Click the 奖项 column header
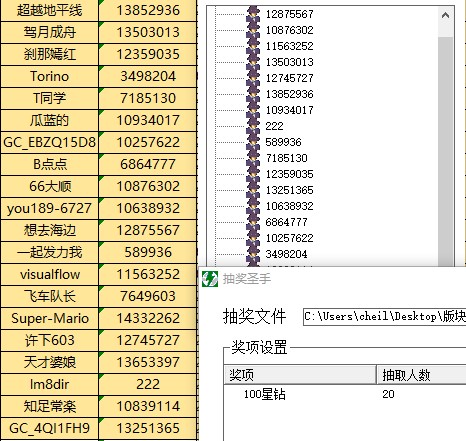Image resolution: width=466 pixels, height=441 pixels. pyautogui.click(x=300, y=375)
